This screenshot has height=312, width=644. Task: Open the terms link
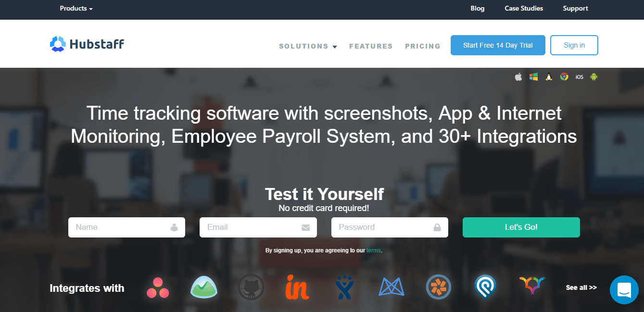(x=374, y=250)
